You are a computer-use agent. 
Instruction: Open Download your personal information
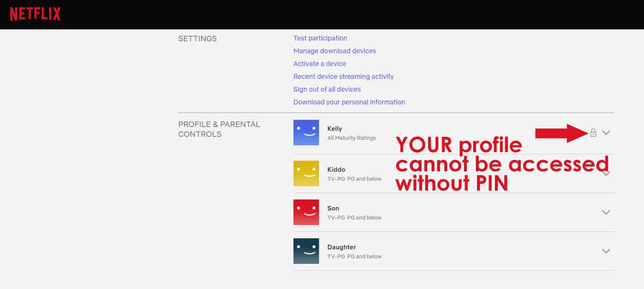point(349,102)
